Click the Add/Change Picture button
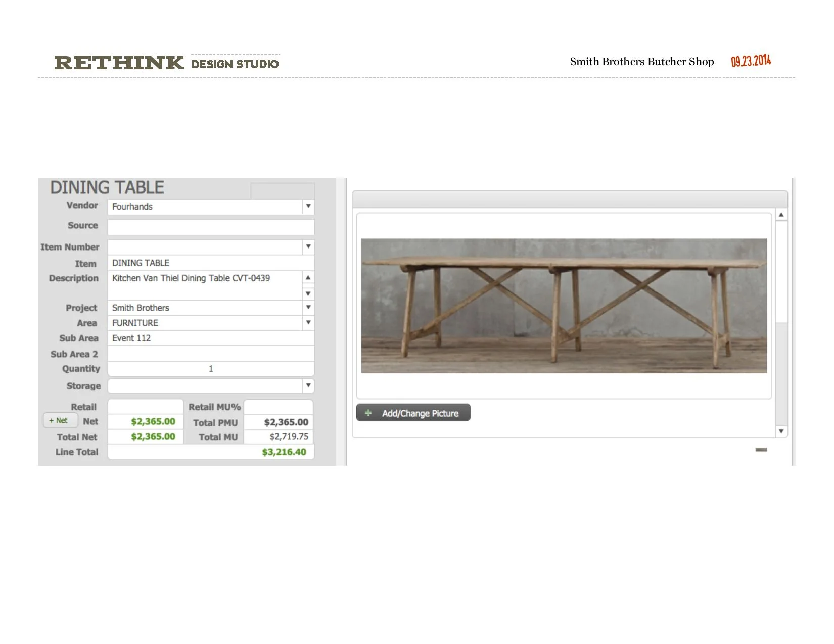Image resolution: width=834 pixels, height=644 pixels. tap(413, 412)
